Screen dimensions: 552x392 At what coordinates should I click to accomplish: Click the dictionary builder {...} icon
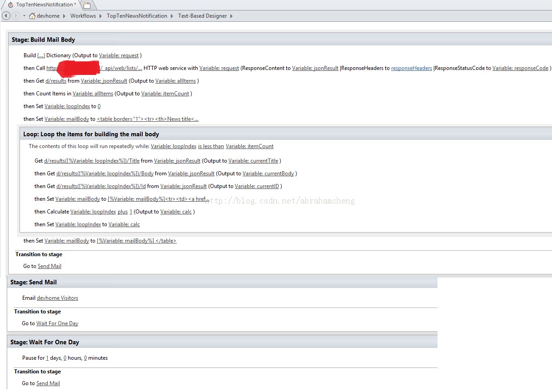pos(41,55)
